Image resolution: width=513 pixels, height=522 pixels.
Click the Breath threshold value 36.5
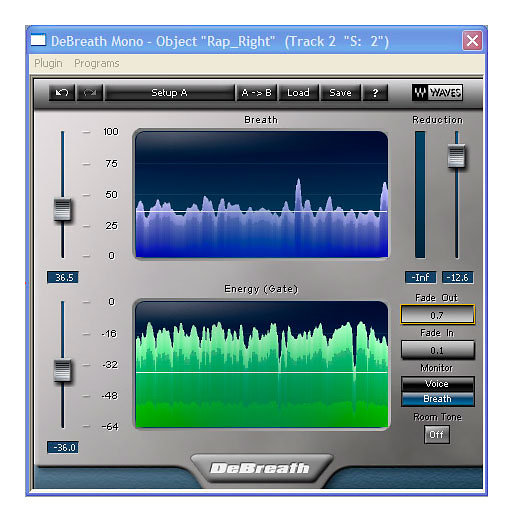(x=63, y=277)
